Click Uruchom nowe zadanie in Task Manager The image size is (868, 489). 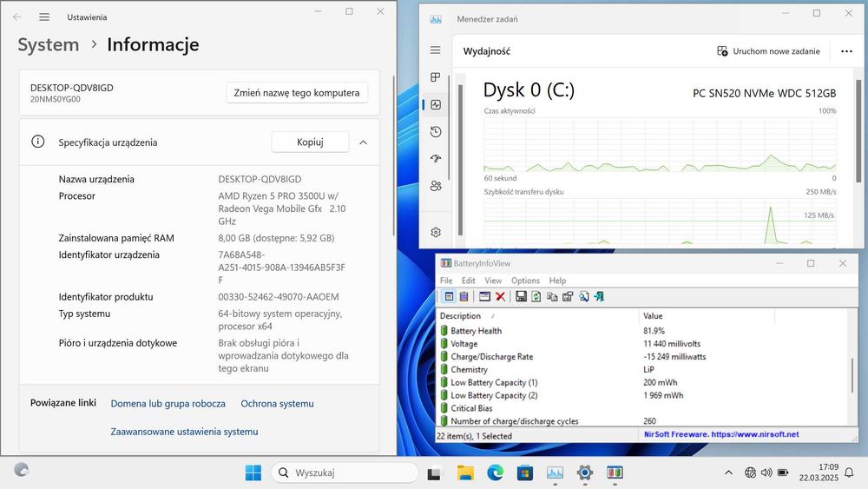pos(768,51)
